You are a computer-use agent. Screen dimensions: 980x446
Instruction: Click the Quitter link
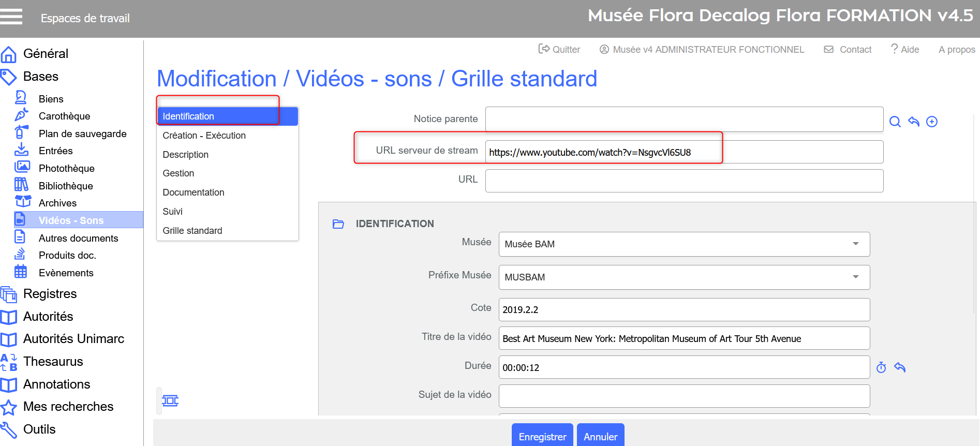click(x=560, y=50)
